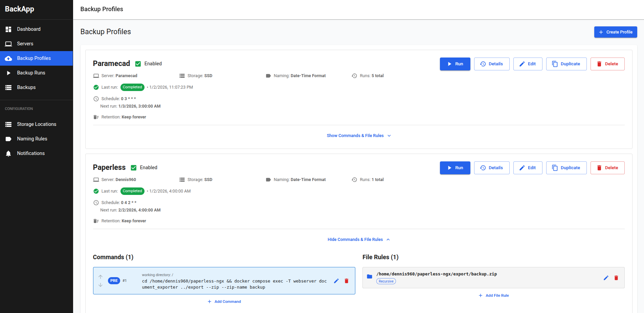Click the text 'Server: Dennis960'
This screenshot has width=644, height=313.
(x=119, y=180)
